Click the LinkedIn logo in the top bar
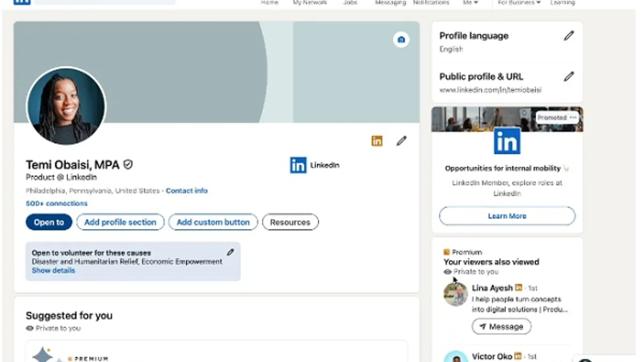Viewport: 644px width, 362px height. click(x=21, y=2)
